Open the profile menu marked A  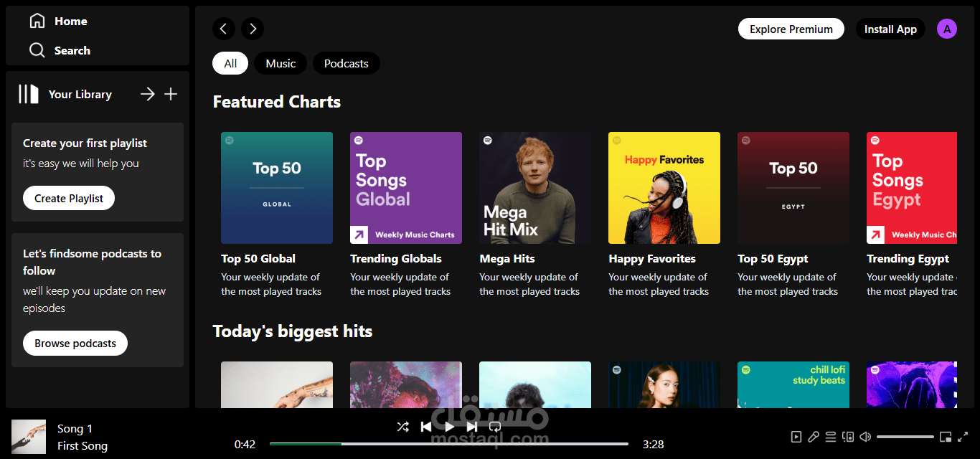(x=947, y=29)
